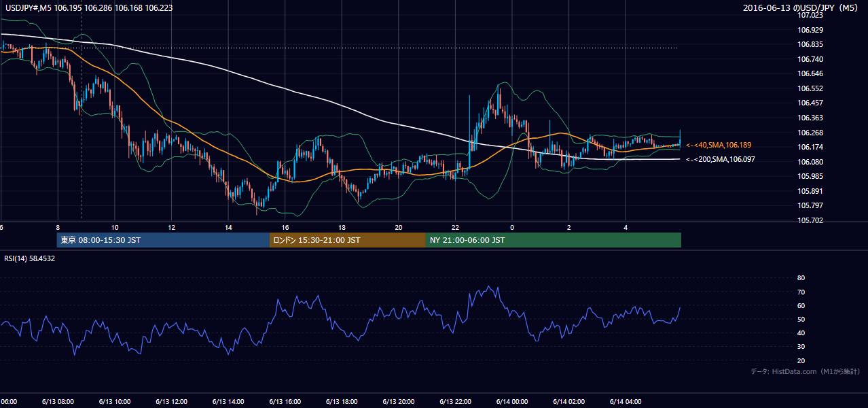The height and width of the screenshot is (408, 868).
Task: Click the RSI 20 level label
Action: 801,360
